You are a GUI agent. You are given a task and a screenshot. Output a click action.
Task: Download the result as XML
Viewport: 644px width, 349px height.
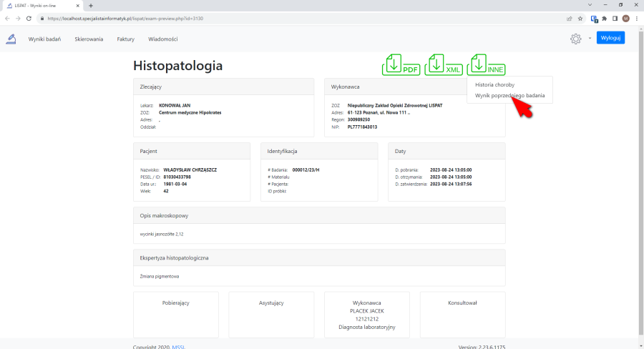point(444,65)
